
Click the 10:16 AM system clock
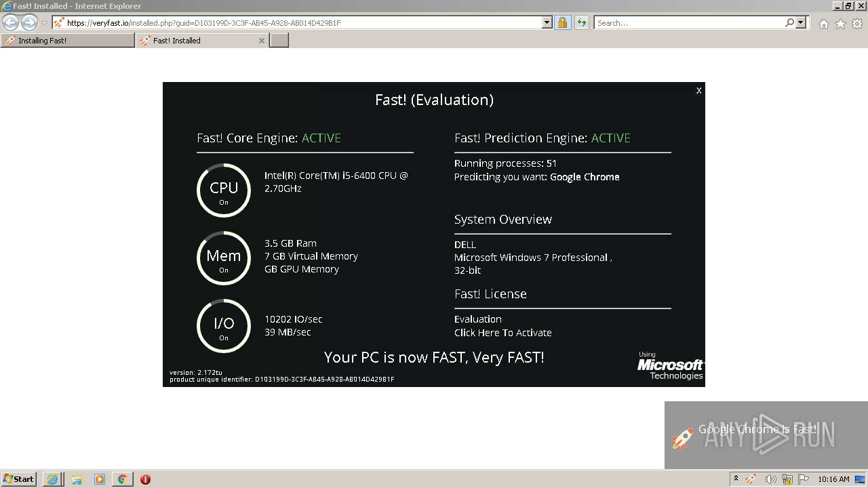click(833, 479)
